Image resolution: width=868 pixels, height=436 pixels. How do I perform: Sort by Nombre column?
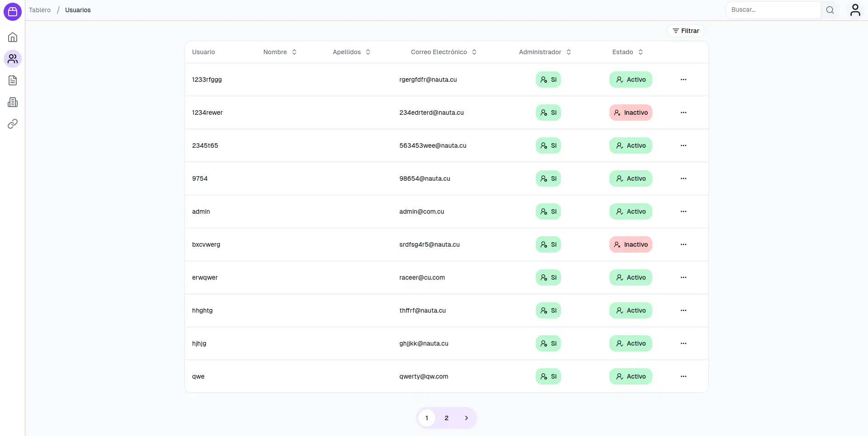[x=280, y=52]
